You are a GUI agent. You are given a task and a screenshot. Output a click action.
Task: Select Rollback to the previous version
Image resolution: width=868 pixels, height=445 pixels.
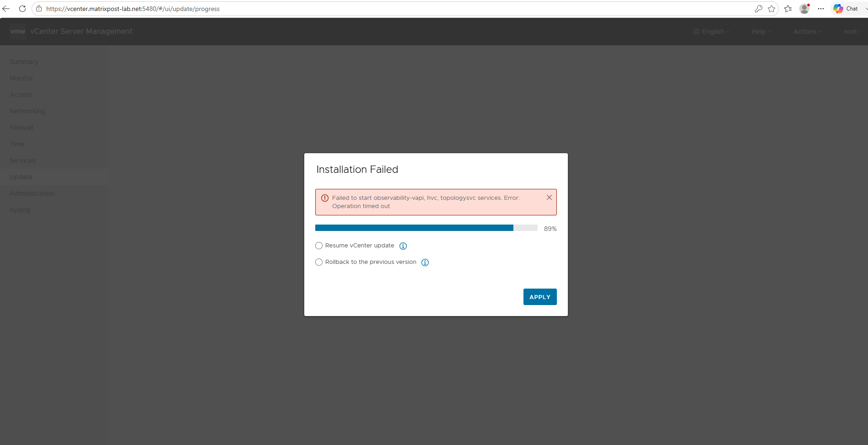[319, 262]
